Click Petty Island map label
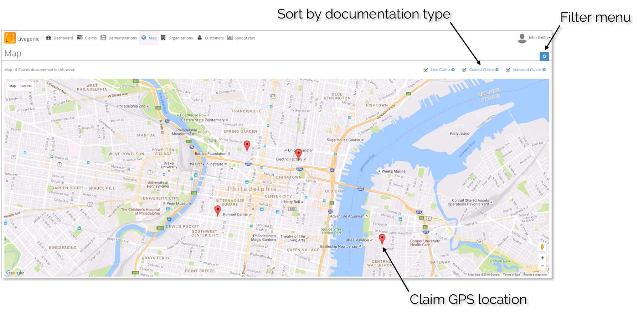This screenshot has width=644, height=320. point(459,133)
